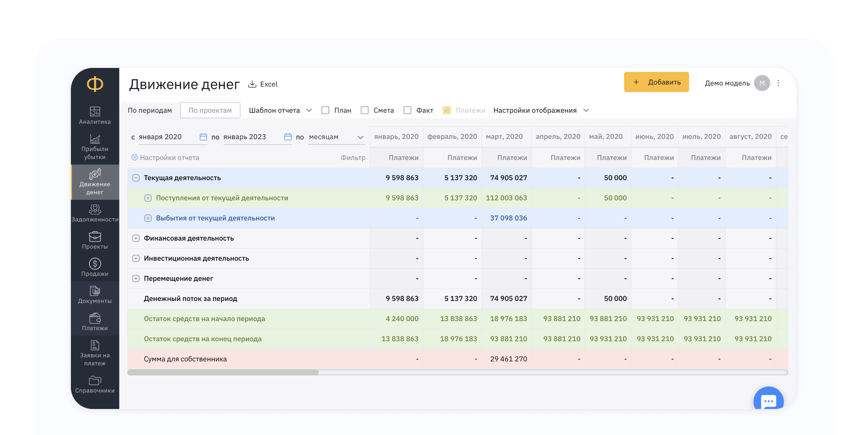Click the orange Ф logo icon
The height and width of the screenshot is (435, 868).
(x=95, y=84)
